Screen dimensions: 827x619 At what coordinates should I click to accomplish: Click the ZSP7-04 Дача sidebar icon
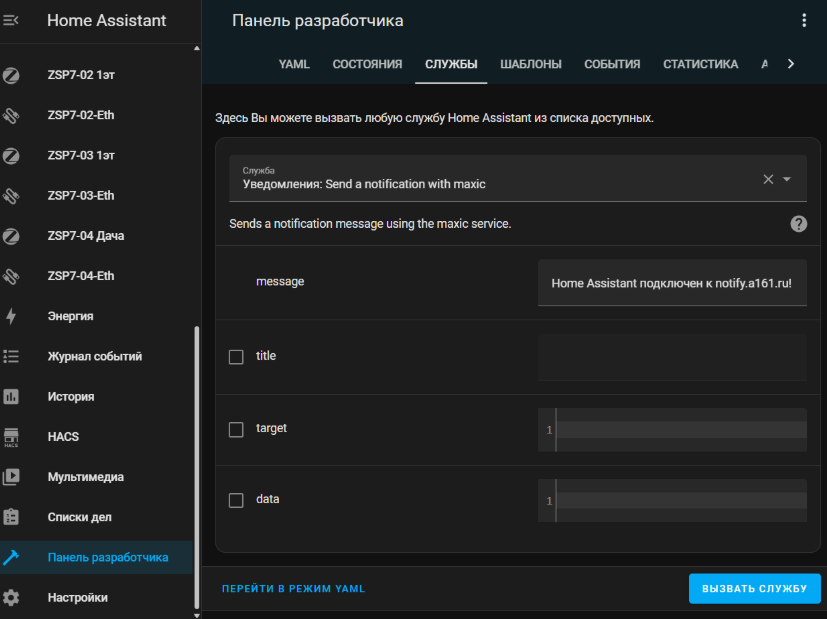click(11, 236)
